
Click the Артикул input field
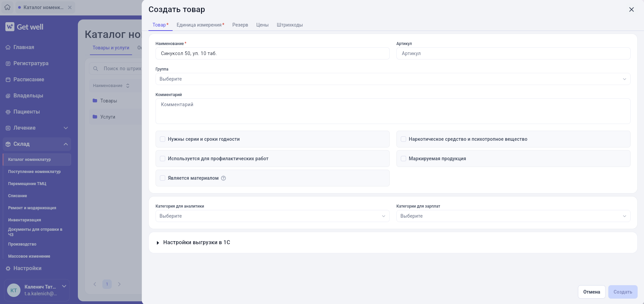tap(513, 53)
